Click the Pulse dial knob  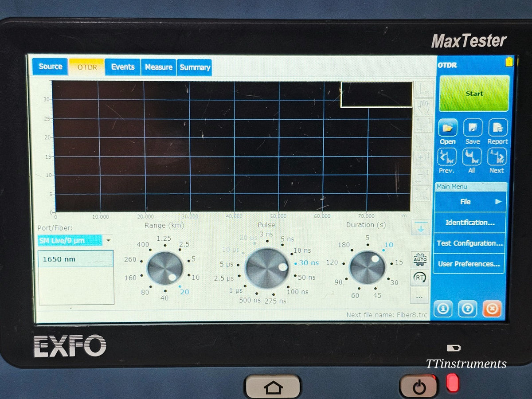(x=267, y=268)
